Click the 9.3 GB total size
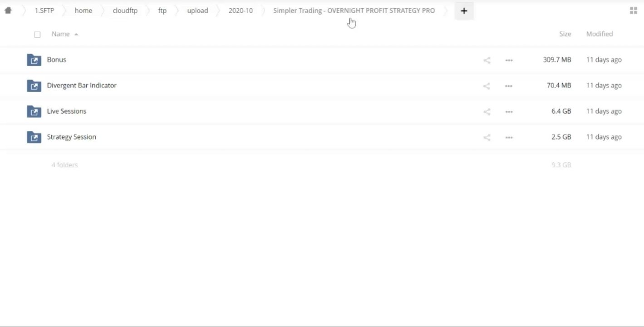This screenshot has width=644, height=327. pyautogui.click(x=561, y=165)
